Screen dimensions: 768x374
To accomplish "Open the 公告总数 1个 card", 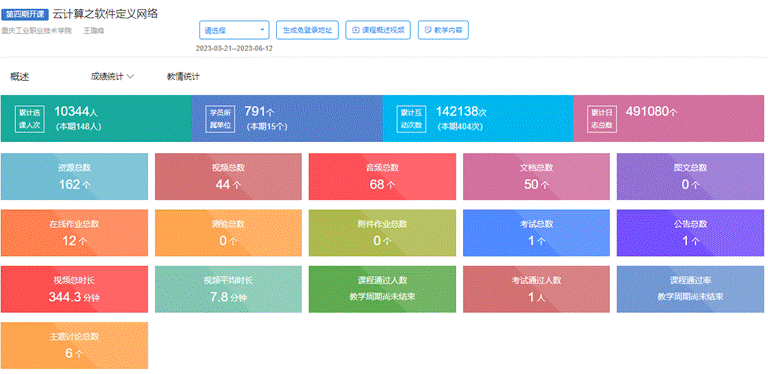I will point(690,233).
